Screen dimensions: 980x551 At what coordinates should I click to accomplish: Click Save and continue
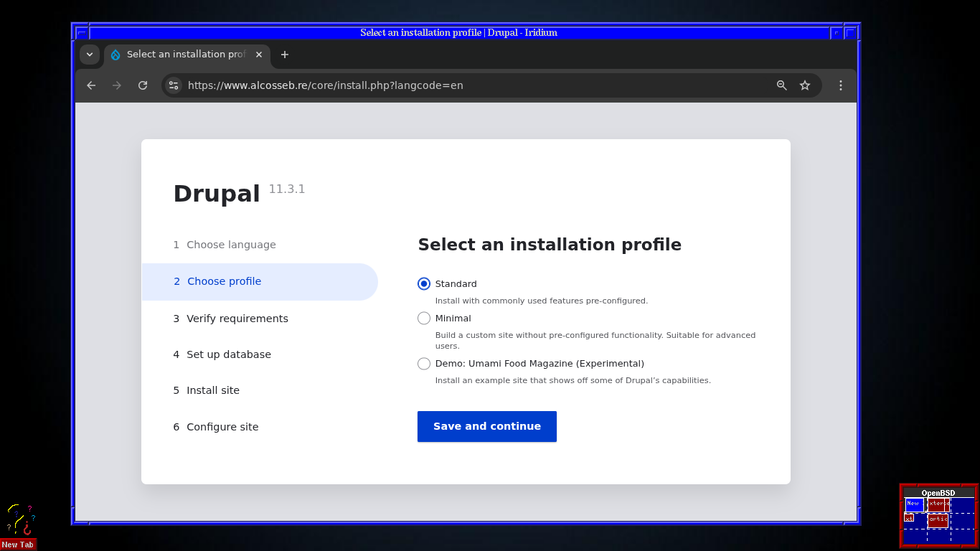point(486,426)
